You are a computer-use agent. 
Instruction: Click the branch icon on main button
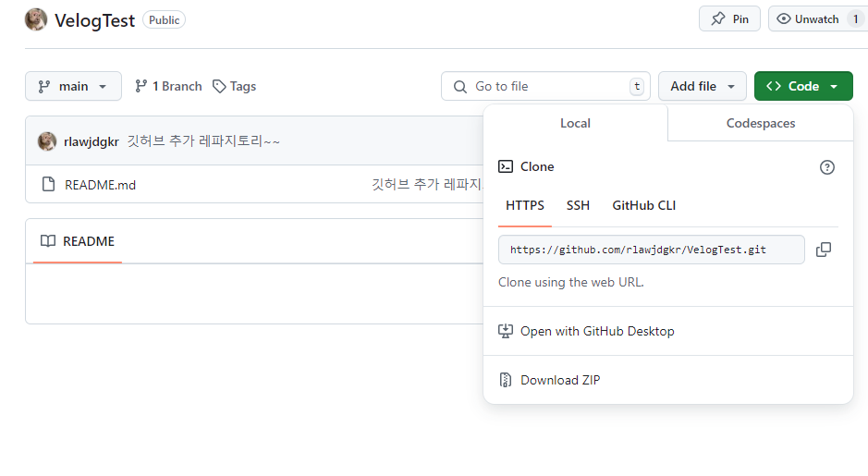point(44,86)
